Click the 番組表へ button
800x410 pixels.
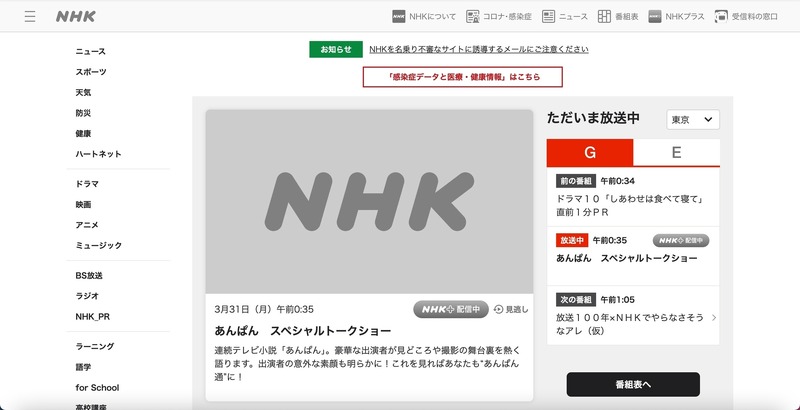pos(633,385)
